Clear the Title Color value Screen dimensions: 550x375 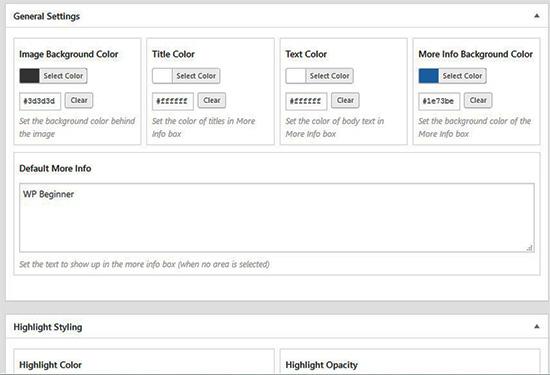pyautogui.click(x=212, y=100)
